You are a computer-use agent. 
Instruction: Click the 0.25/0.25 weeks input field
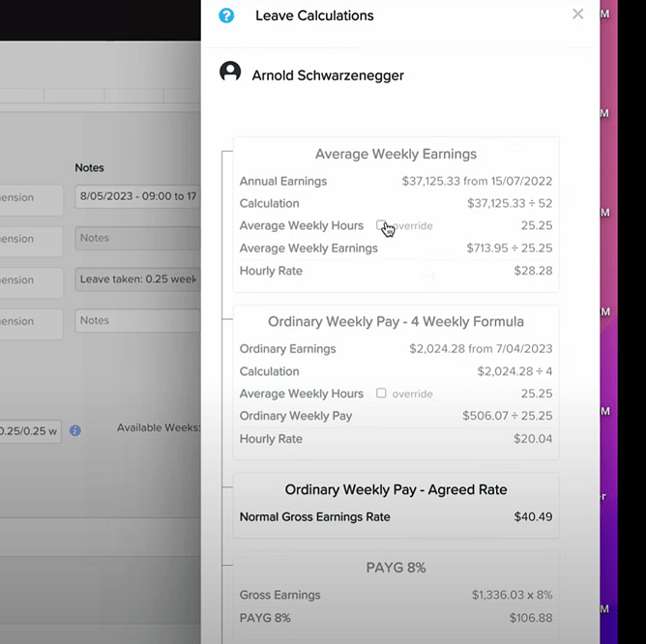[x=29, y=430]
